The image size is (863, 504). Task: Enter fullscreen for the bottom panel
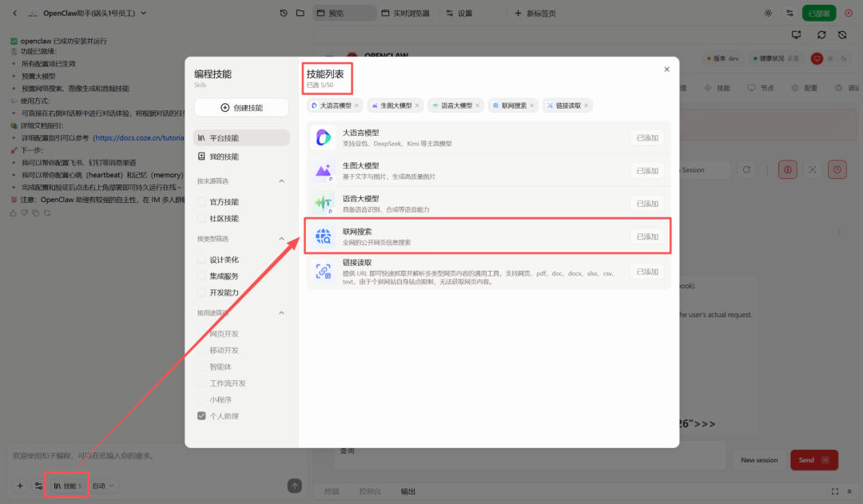835,491
